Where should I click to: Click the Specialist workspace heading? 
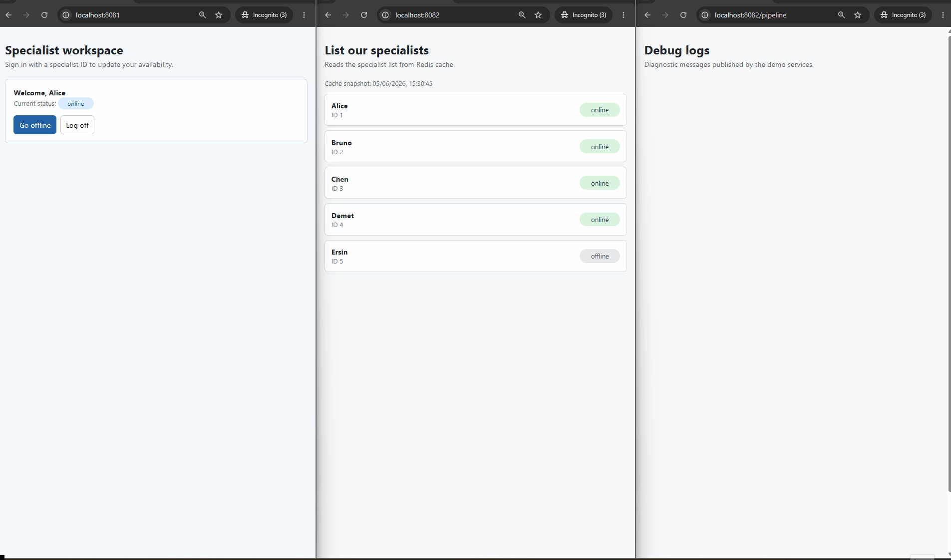[x=64, y=50]
